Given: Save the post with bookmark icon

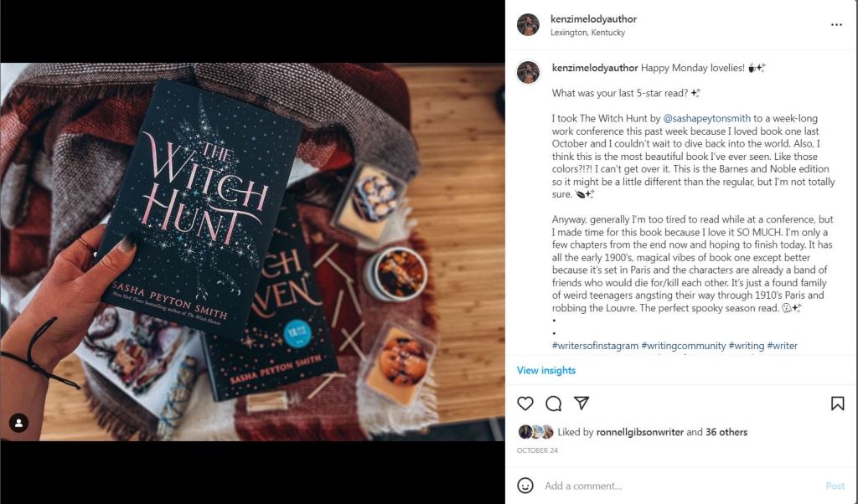Looking at the screenshot, I should click(x=837, y=404).
